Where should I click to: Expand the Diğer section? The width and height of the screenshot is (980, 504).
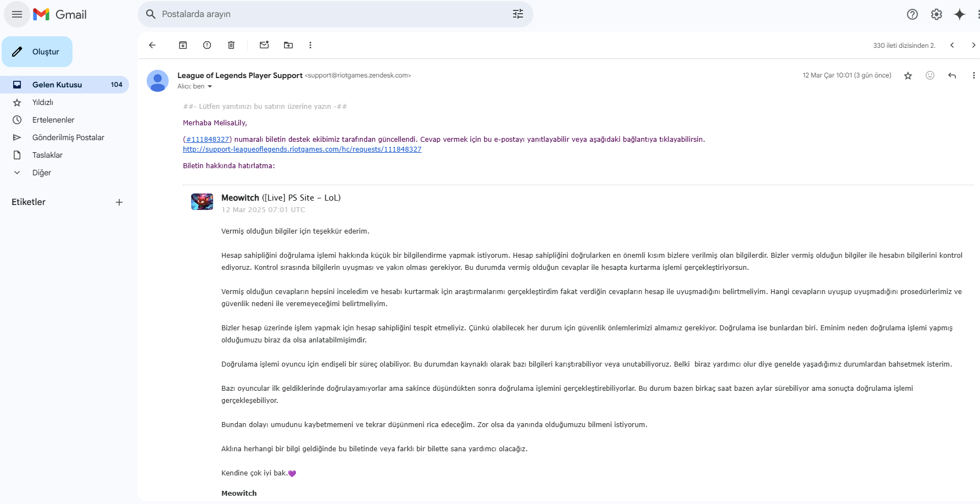click(x=64, y=173)
